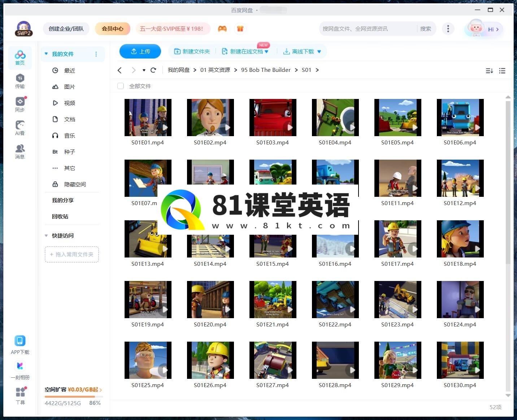Click the 搜索 search button
This screenshot has height=420, width=517.
point(426,29)
